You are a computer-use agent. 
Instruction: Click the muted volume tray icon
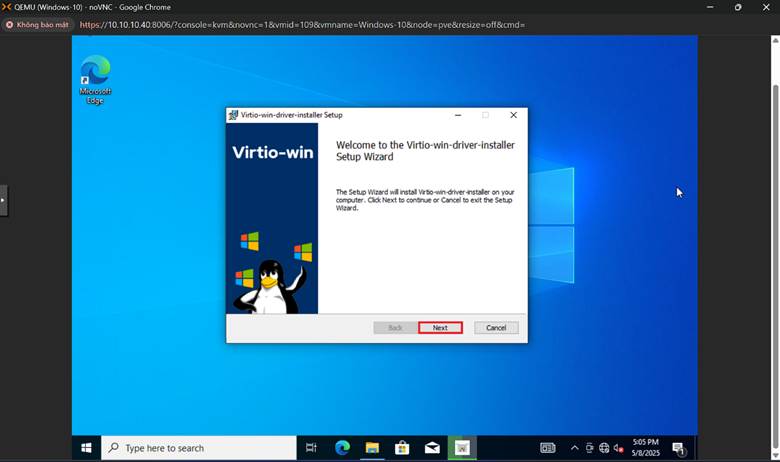(x=619, y=448)
